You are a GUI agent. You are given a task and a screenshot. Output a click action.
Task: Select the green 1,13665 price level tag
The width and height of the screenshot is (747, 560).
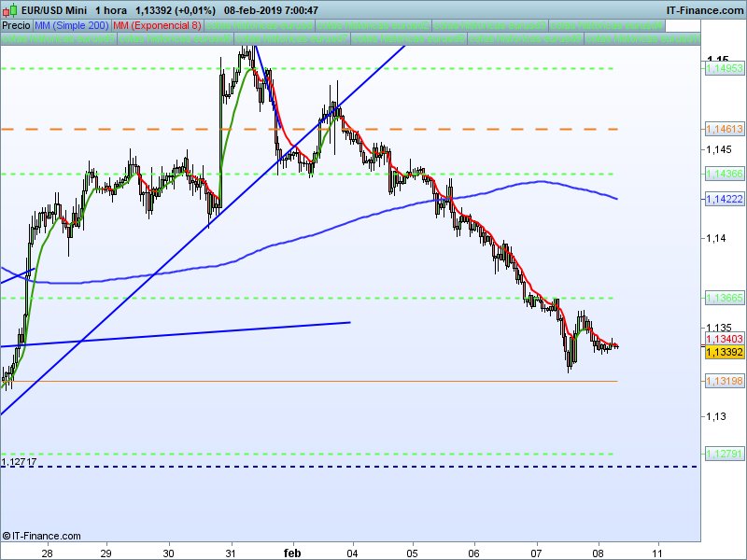tap(724, 298)
